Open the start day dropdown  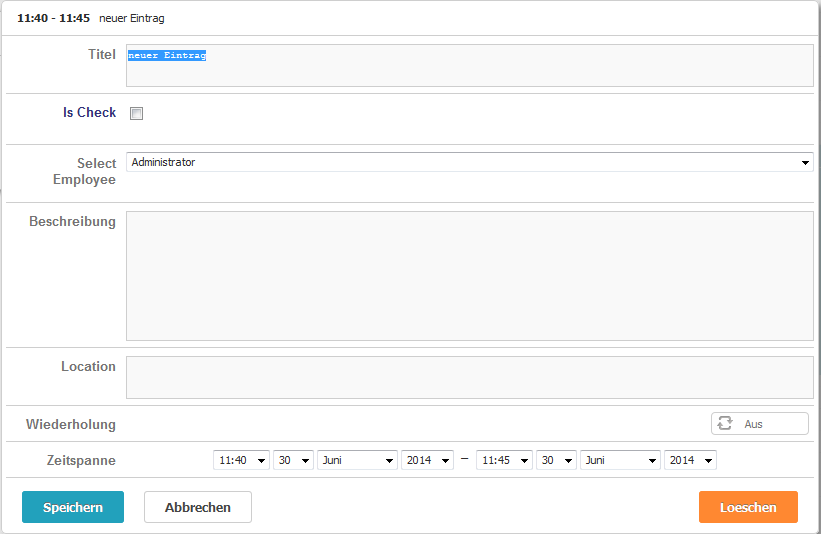[x=293, y=460]
